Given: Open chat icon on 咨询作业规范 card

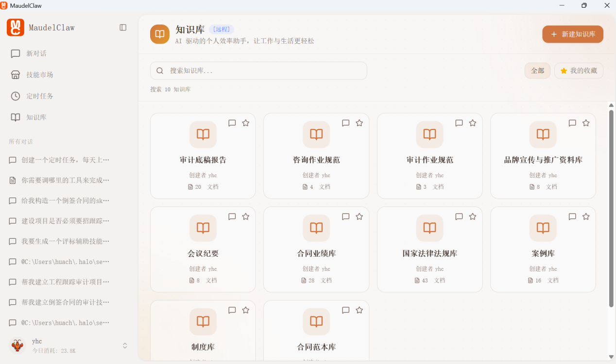Looking at the screenshot, I should click(x=346, y=123).
